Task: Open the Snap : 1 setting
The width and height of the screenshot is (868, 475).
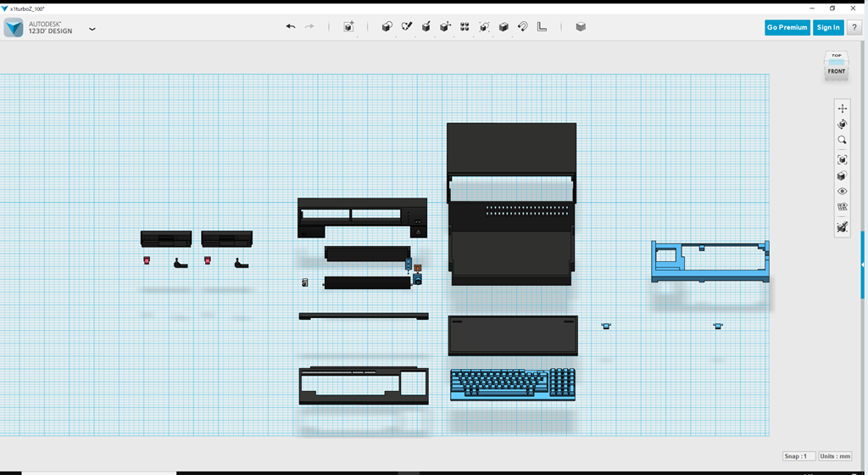Action: tap(798, 456)
